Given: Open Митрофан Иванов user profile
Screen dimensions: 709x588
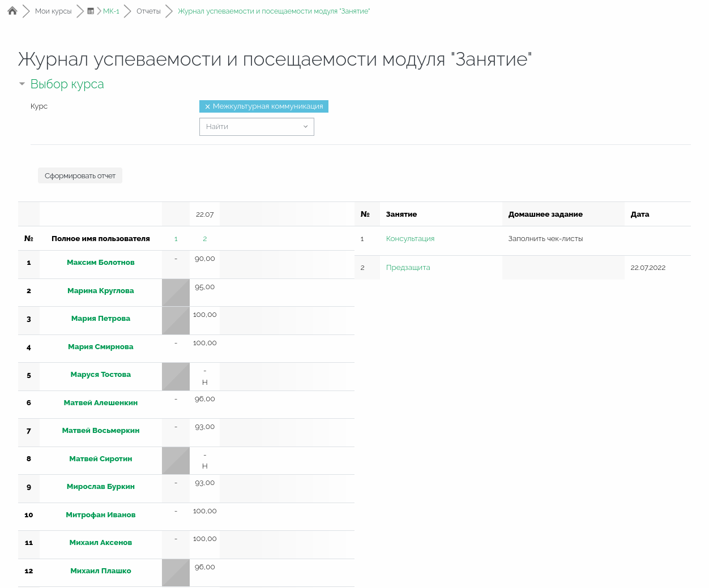Looking at the screenshot, I should (101, 515).
